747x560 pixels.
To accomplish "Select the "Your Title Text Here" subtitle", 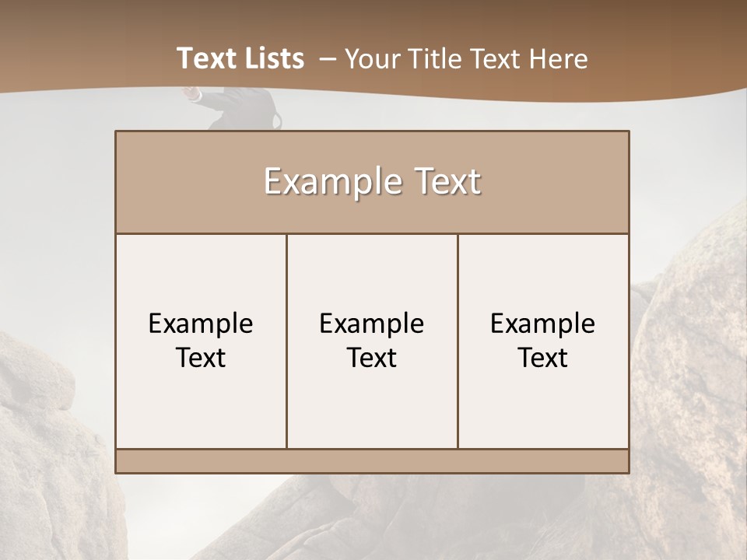I will click(465, 58).
